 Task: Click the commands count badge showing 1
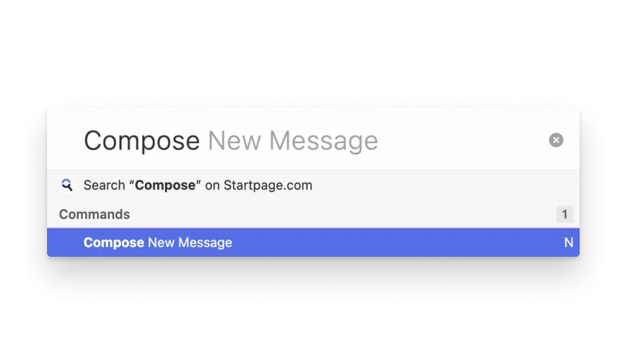click(x=564, y=214)
